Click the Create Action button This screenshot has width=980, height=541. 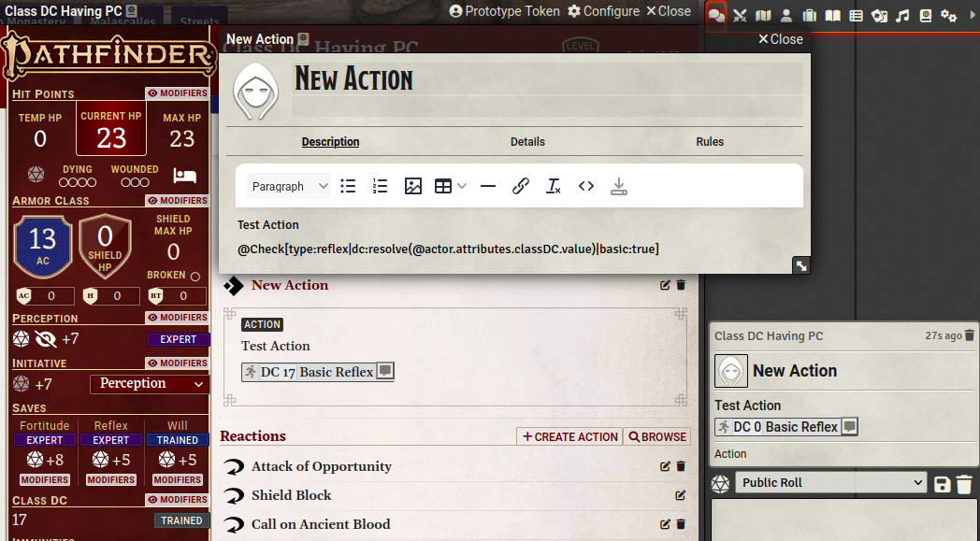point(569,436)
